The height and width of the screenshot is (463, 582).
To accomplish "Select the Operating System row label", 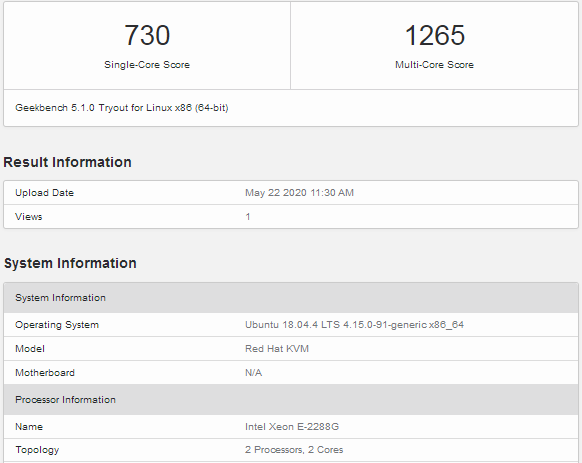I will 57,325.
